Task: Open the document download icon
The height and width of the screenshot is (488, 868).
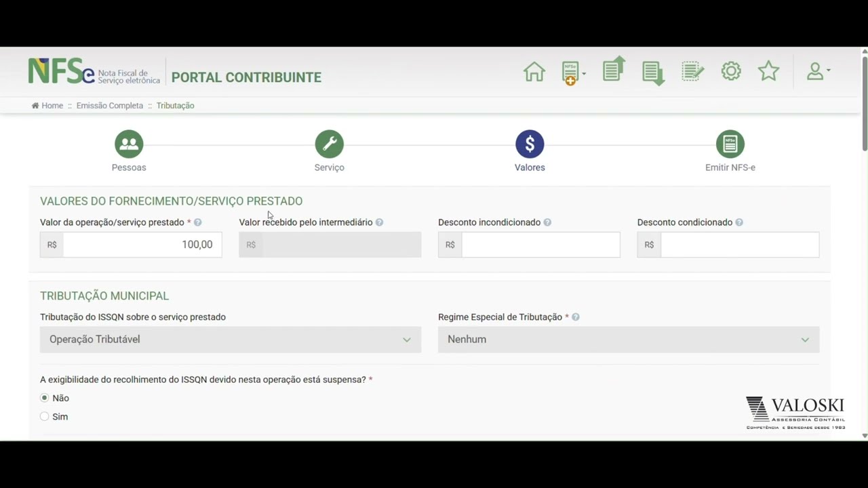Action: tap(653, 73)
